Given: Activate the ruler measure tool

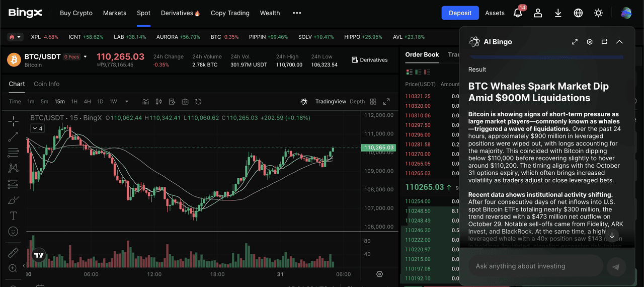Looking at the screenshot, I should coord(13,253).
